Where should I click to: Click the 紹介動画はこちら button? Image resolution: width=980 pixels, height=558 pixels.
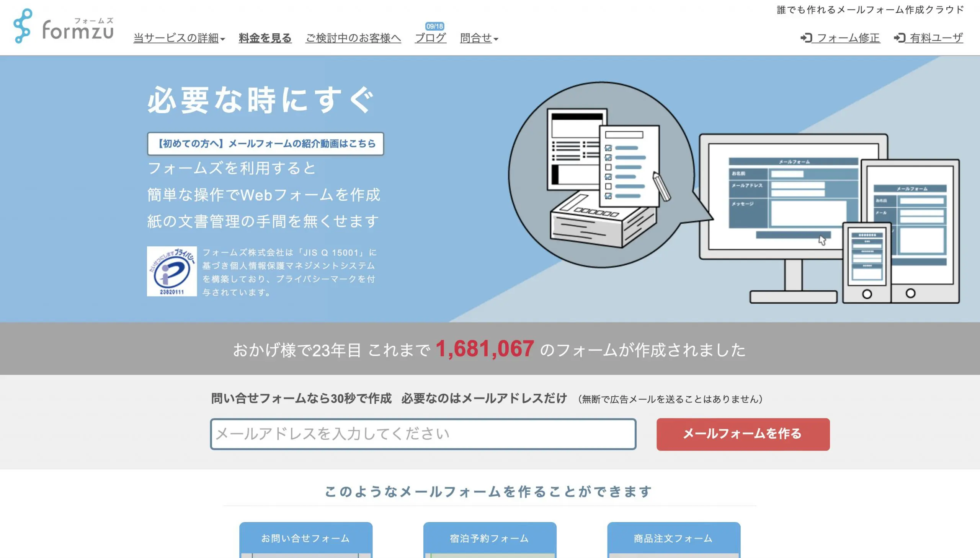tap(266, 143)
